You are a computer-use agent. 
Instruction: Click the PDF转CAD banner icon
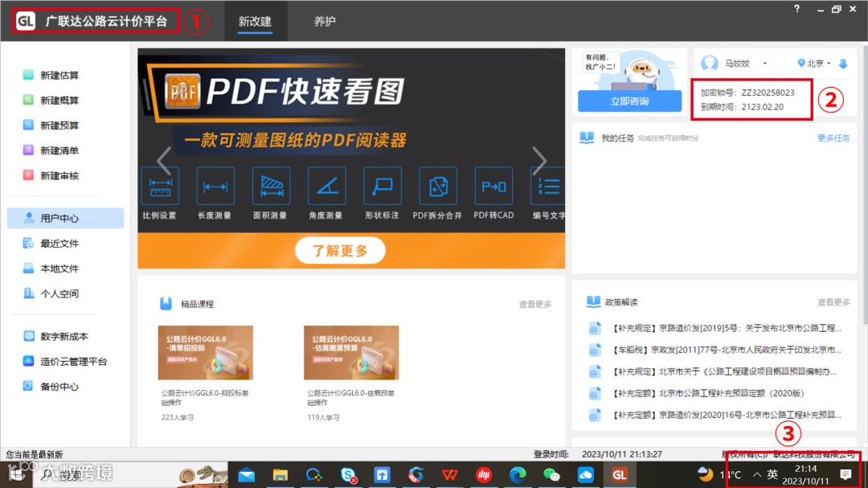[493, 187]
